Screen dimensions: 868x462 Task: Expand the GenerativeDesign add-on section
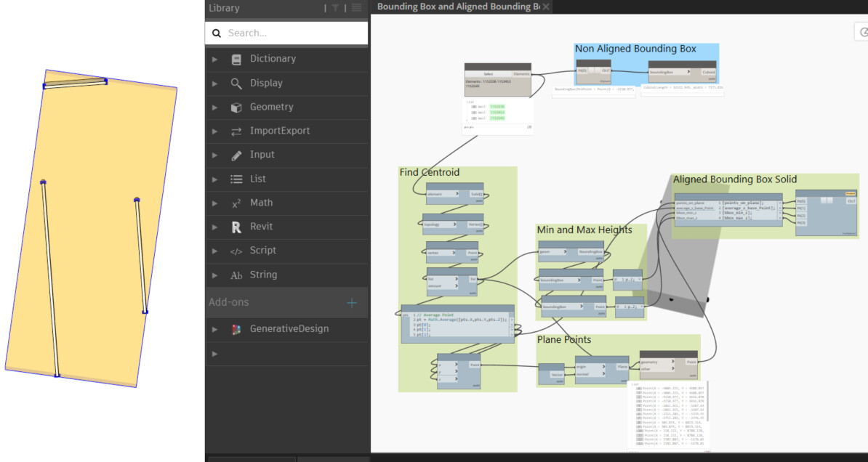pos(214,328)
